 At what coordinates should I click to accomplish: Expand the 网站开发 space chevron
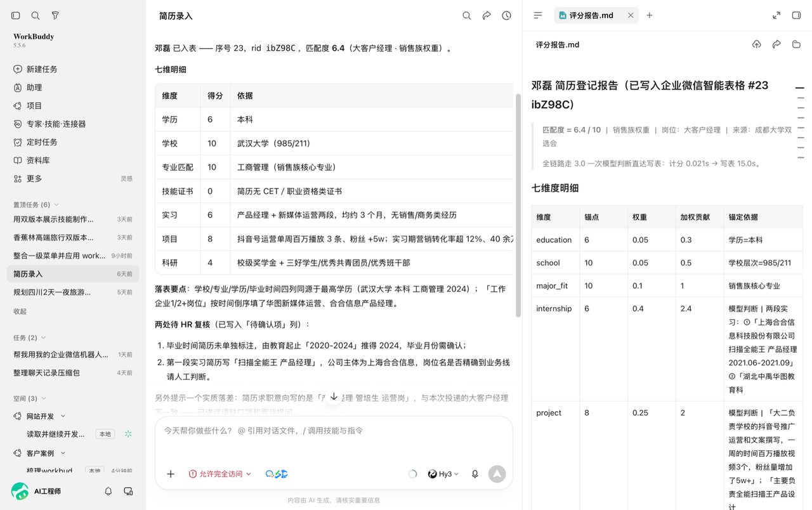click(x=63, y=417)
